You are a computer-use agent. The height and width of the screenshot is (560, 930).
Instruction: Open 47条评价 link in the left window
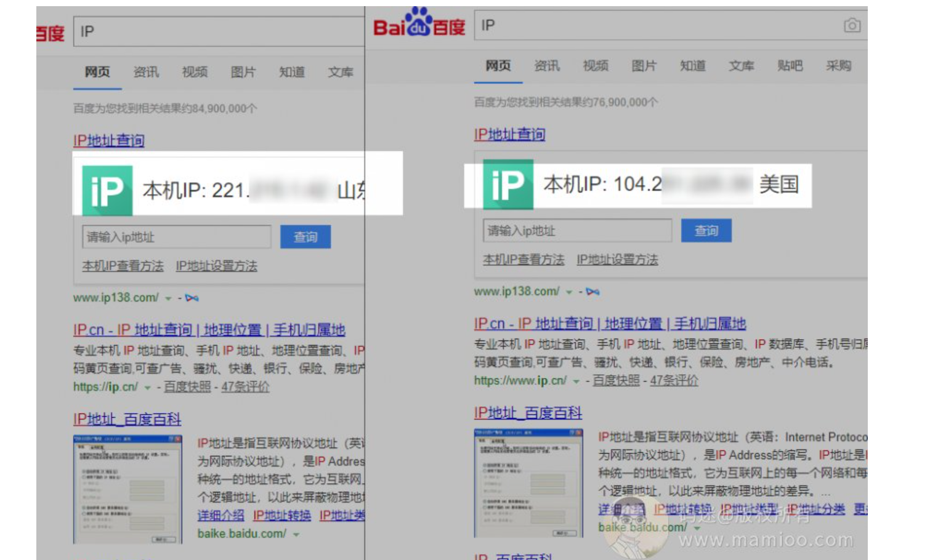[x=245, y=387]
